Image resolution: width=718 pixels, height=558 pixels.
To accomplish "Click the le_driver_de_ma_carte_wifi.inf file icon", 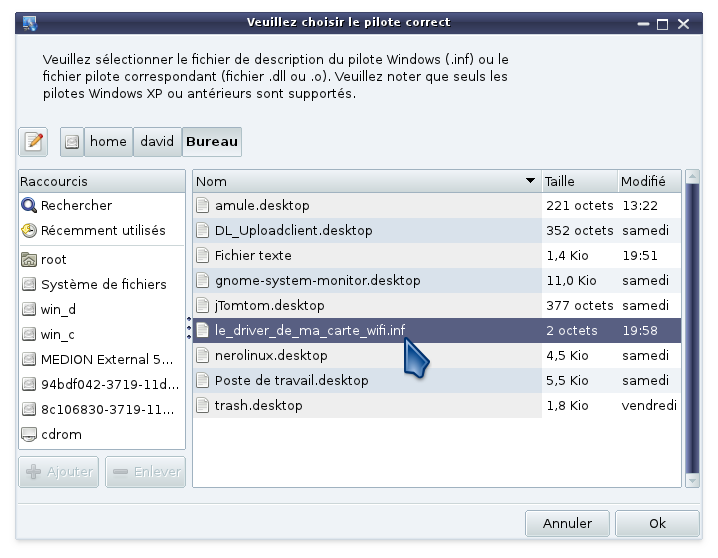I will coord(202,330).
